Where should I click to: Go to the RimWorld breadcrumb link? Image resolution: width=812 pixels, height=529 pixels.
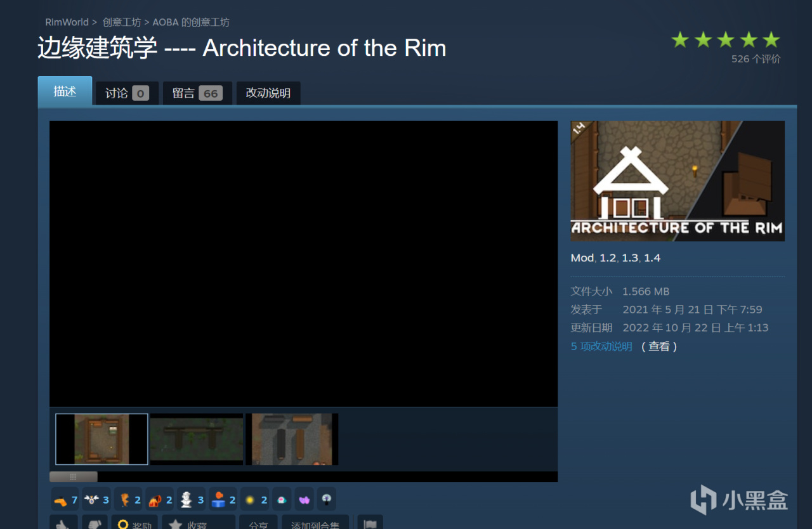[x=67, y=22]
